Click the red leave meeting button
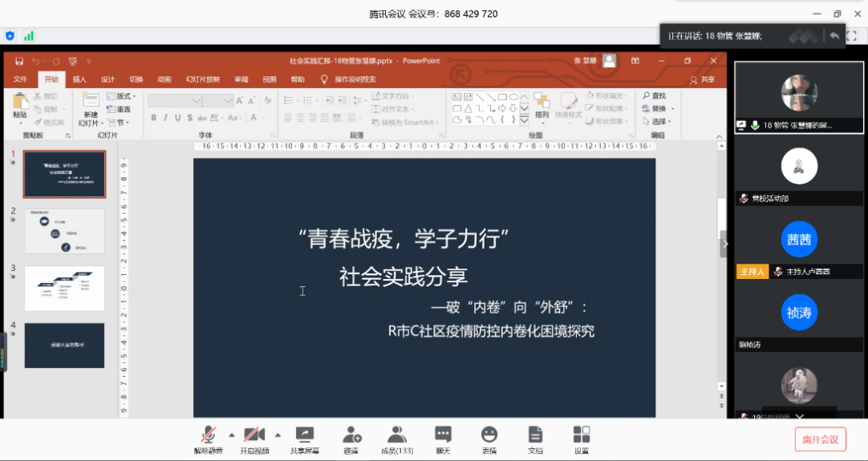This screenshot has width=868, height=461. point(820,439)
